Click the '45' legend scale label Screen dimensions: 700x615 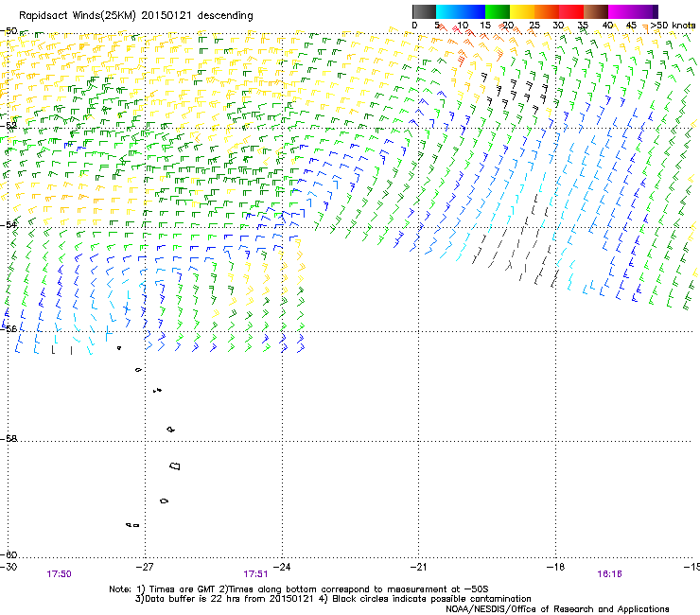point(631,26)
